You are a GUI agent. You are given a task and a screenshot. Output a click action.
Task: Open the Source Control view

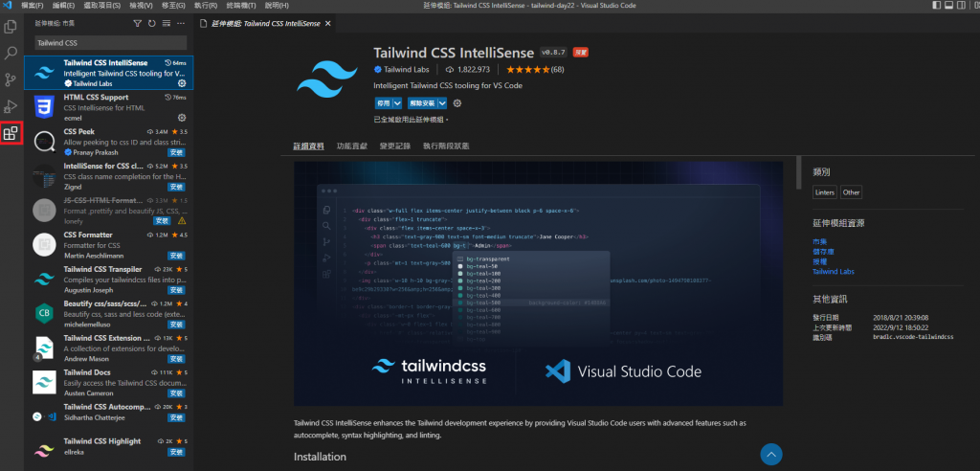[11, 80]
